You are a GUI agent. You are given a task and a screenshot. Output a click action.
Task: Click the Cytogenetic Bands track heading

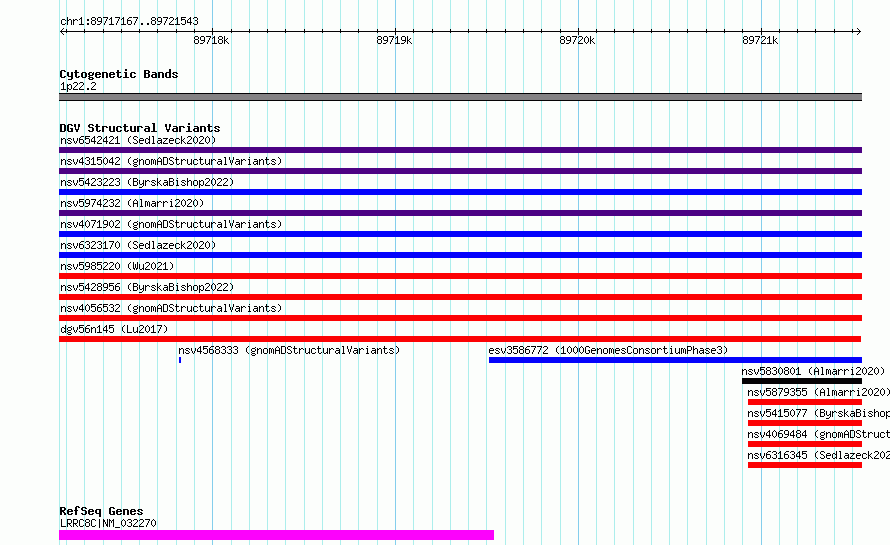[119, 74]
